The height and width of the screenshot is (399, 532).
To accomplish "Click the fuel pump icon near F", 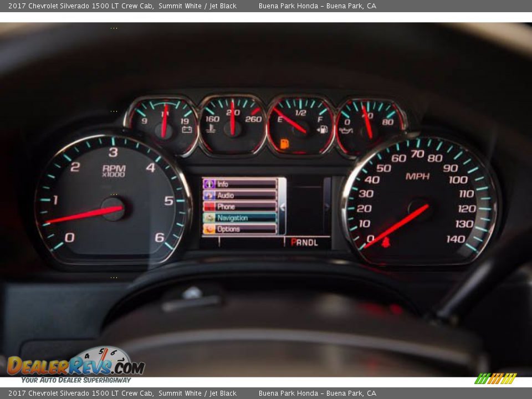I will [x=323, y=129].
